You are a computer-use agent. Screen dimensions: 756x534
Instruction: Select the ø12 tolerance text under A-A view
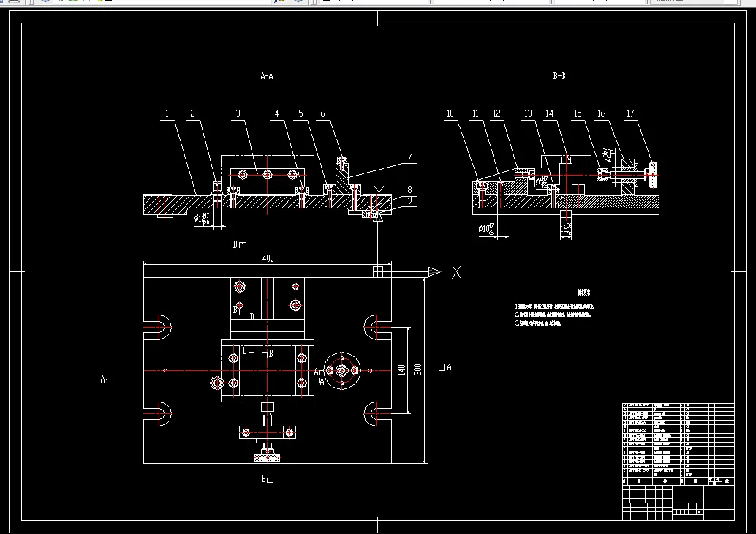(203, 219)
